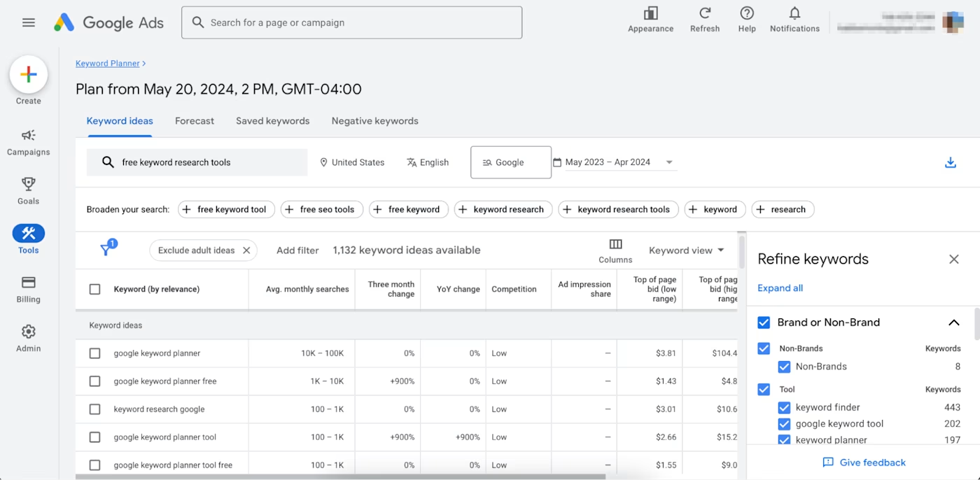
Task: Uncheck the 'keyword finder' refine checkbox
Action: pyautogui.click(x=784, y=407)
